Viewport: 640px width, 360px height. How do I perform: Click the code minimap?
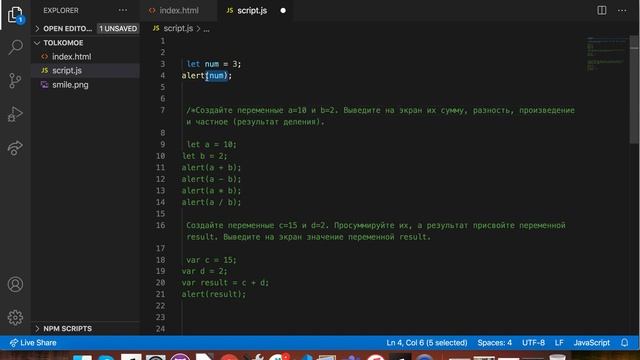pyautogui.click(x=607, y=55)
